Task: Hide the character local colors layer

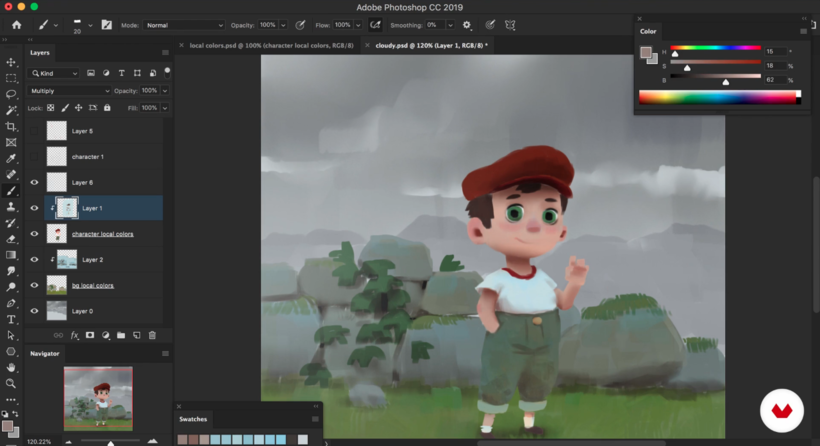Action: pos(34,234)
